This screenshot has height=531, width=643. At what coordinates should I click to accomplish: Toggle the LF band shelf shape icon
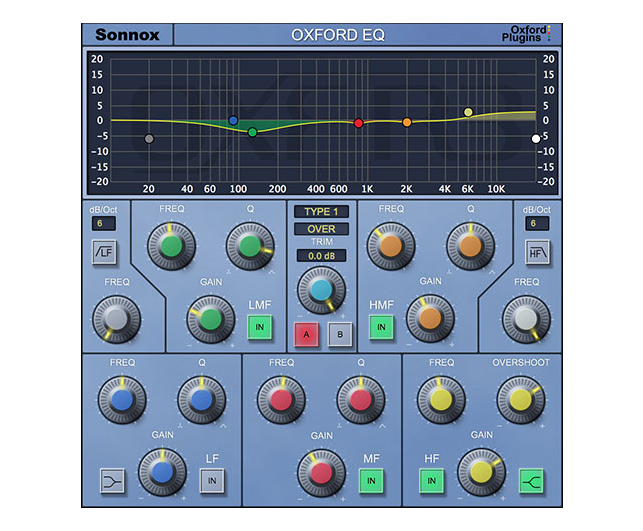(x=114, y=480)
